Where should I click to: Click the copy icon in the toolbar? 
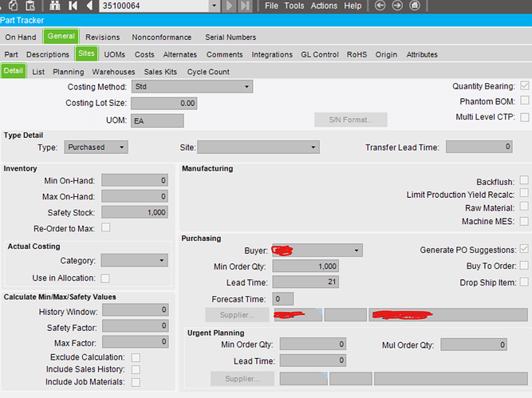(14, 5)
